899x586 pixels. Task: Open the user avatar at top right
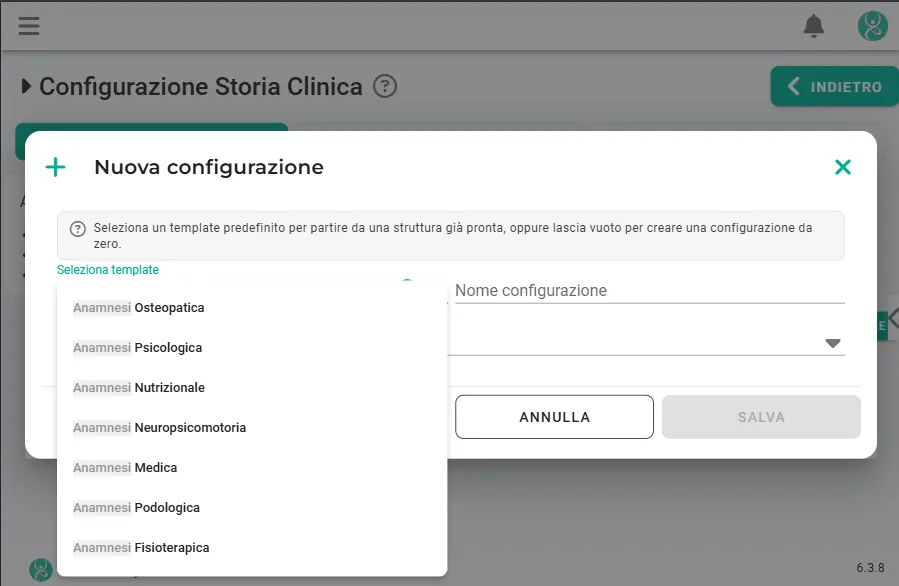pos(872,26)
